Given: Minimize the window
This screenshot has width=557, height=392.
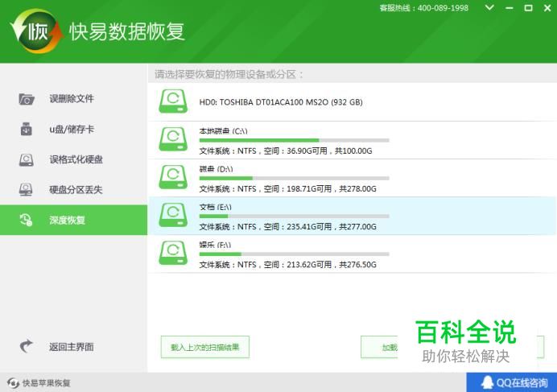Looking at the screenshot, I should point(510,8).
